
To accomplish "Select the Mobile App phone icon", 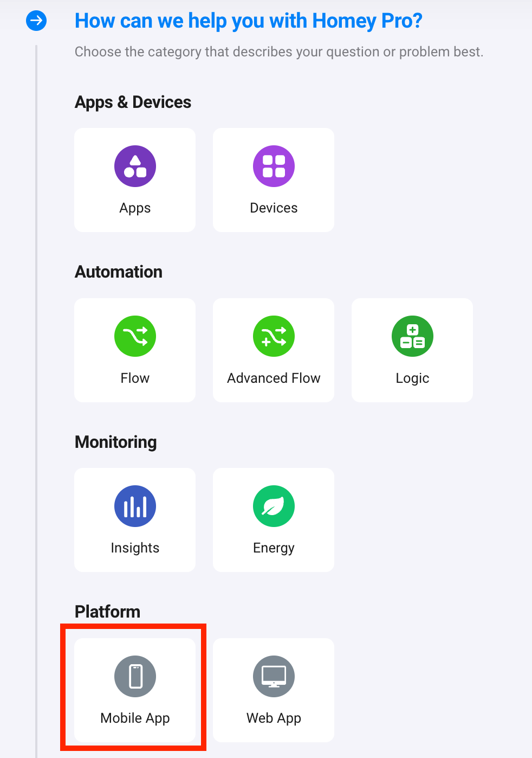I will tap(135, 676).
